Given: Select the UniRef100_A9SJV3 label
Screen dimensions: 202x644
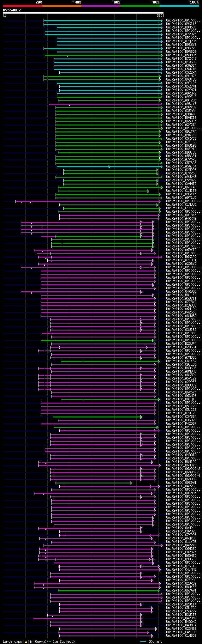Looking at the screenshot, I should click(x=181, y=104).
